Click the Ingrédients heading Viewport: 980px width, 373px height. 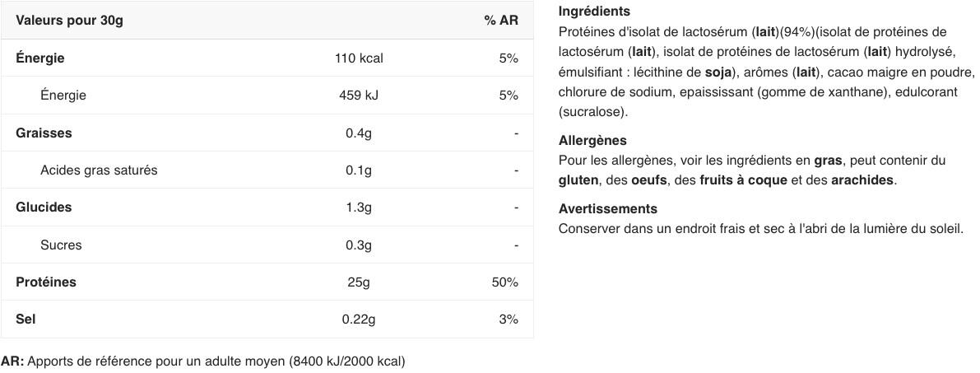coord(594,12)
